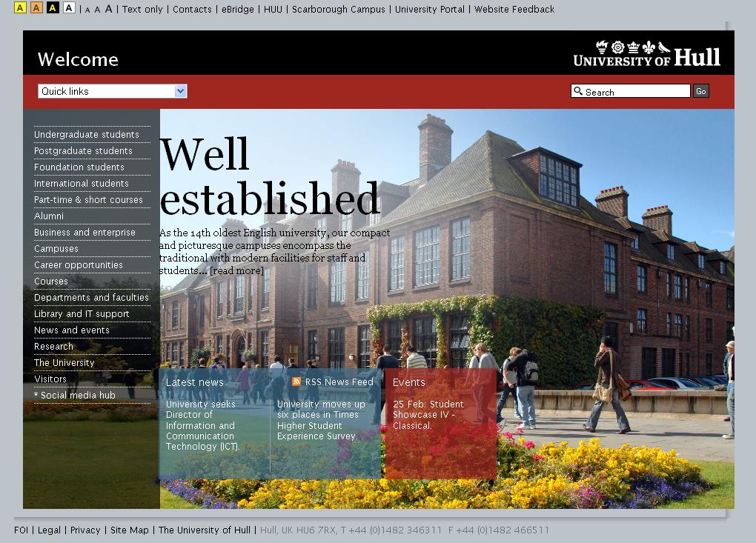
Task: Select the black background yellow A contrast icon
Action: [x=53, y=7]
